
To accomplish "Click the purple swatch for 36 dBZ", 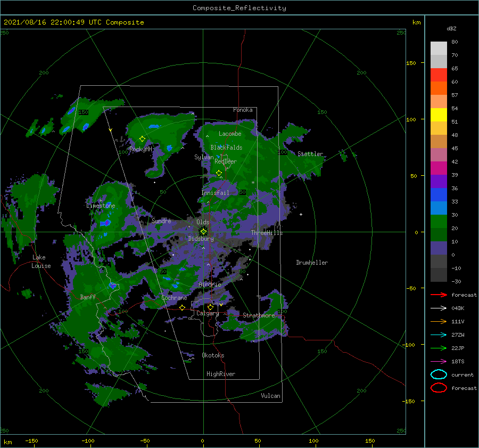I will tap(439, 181).
